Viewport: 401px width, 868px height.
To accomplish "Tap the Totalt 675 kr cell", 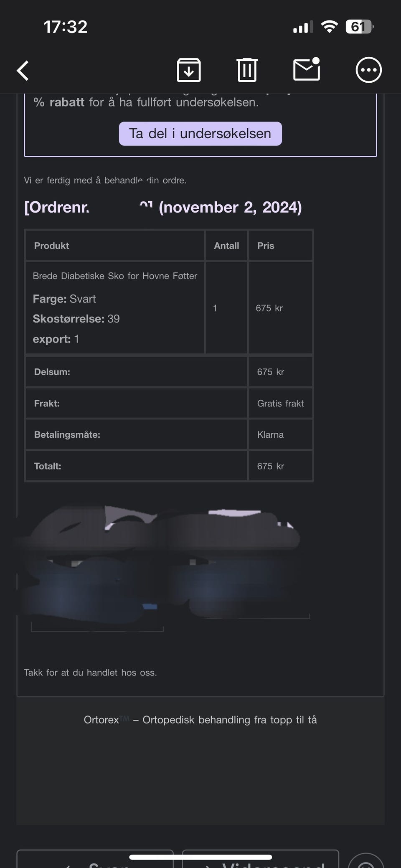I will pos(280,466).
